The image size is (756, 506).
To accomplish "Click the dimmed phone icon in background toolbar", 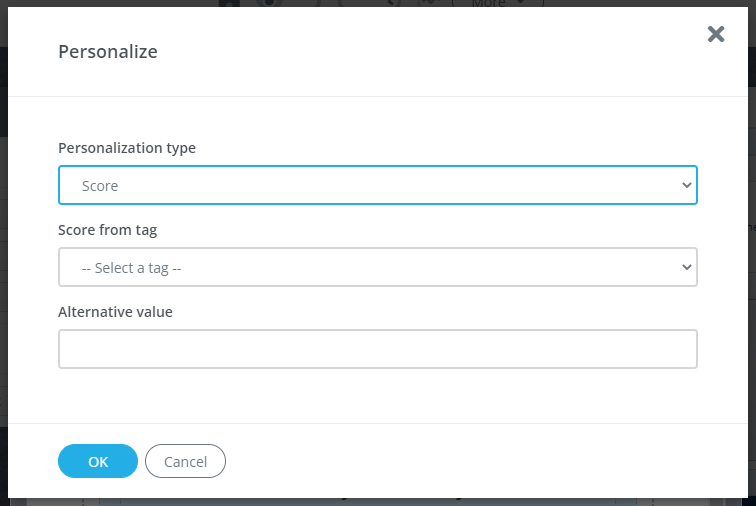I will pos(393,3).
